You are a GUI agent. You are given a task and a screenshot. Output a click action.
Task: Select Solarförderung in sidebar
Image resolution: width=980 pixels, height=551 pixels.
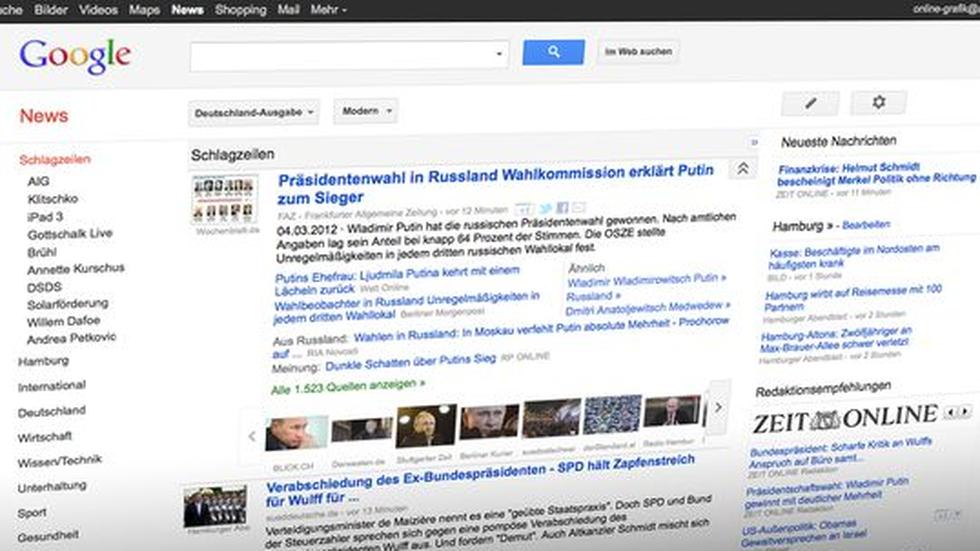(68, 304)
